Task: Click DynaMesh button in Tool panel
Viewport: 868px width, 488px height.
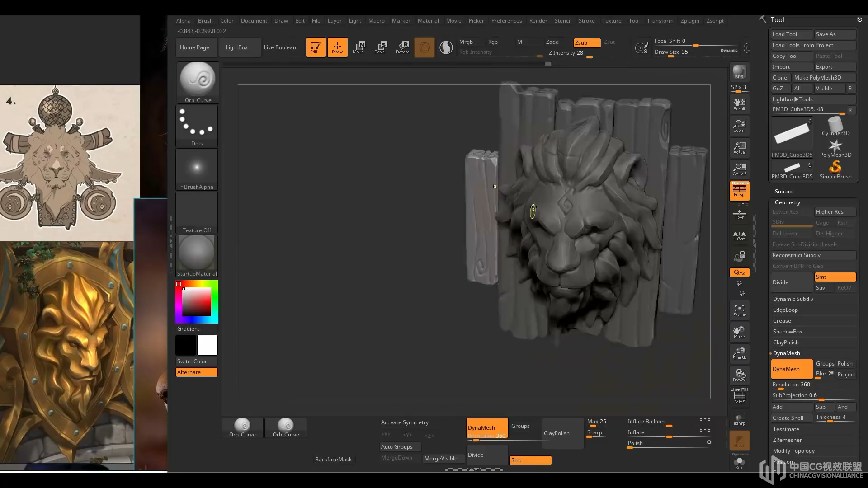Action: tap(792, 369)
